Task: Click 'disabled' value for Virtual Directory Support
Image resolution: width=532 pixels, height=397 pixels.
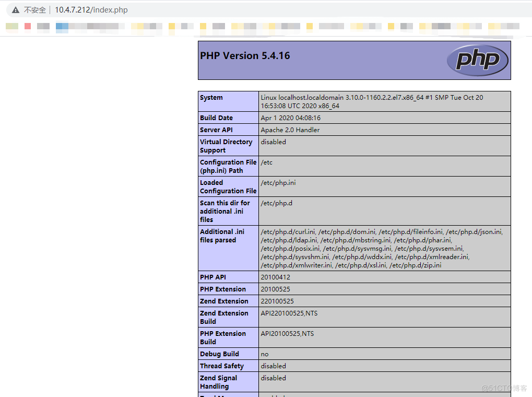Action: click(274, 142)
